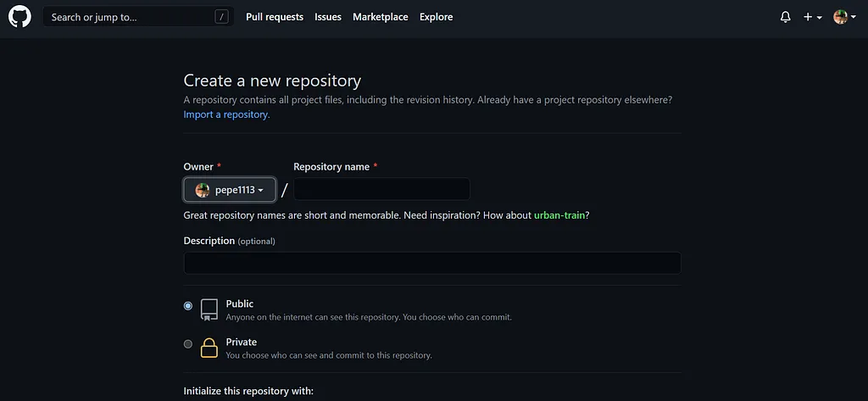Follow the Import a repository link

[x=227, y=114]
